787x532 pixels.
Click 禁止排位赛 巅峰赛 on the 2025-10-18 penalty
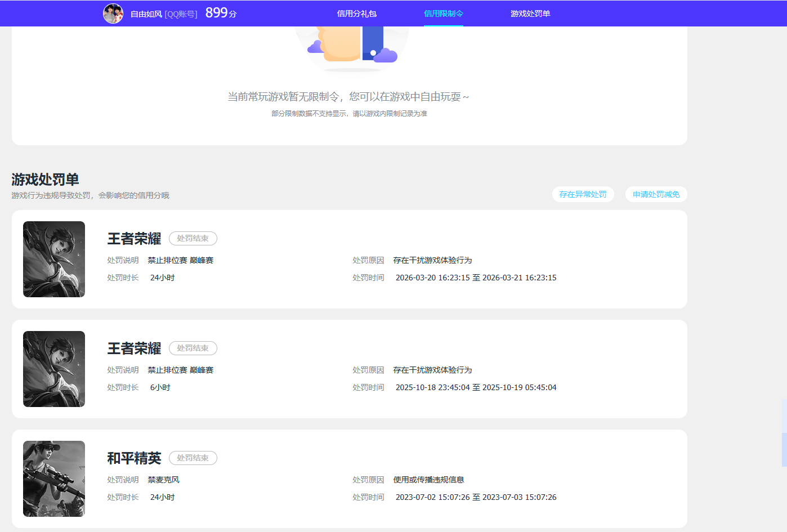coord(181,370)
